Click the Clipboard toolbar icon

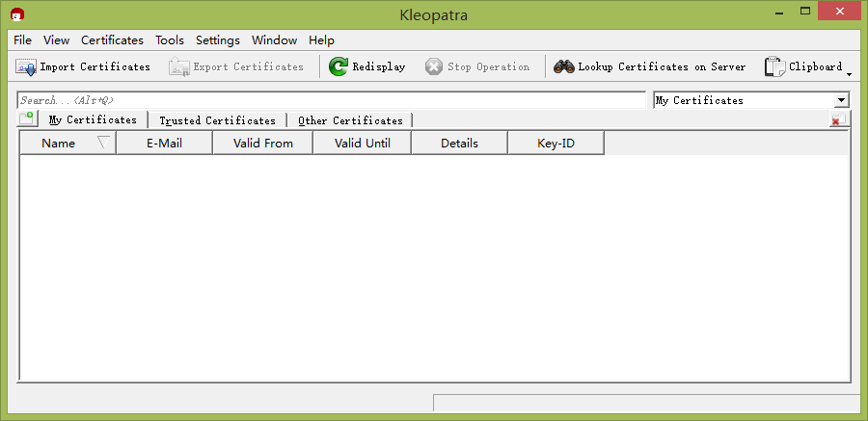click(774, 66)
